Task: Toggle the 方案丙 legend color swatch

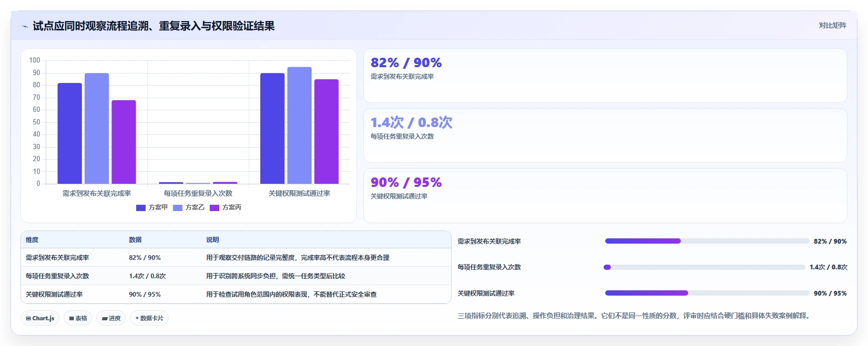Action: tap(215, 208)
